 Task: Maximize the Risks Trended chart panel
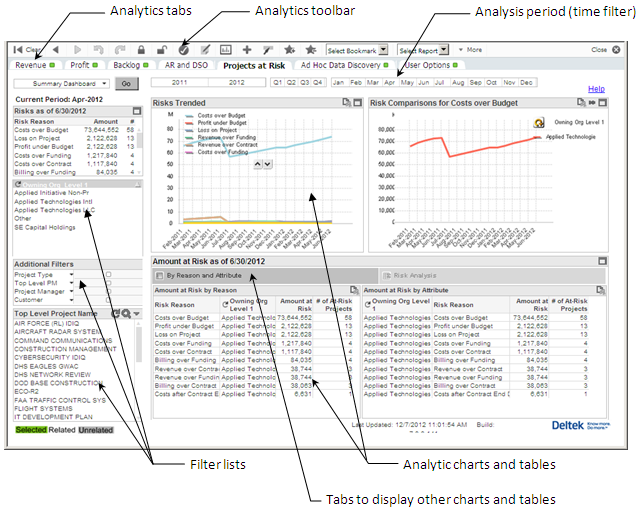coord(357,102)
